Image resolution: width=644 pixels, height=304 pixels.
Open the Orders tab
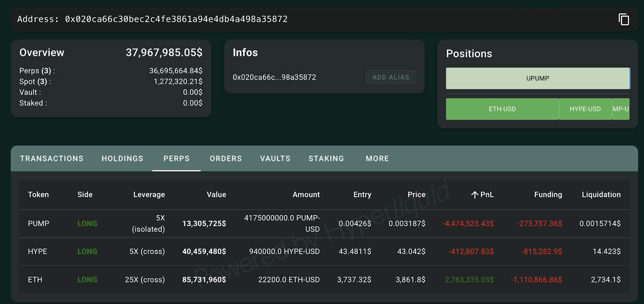226,159
